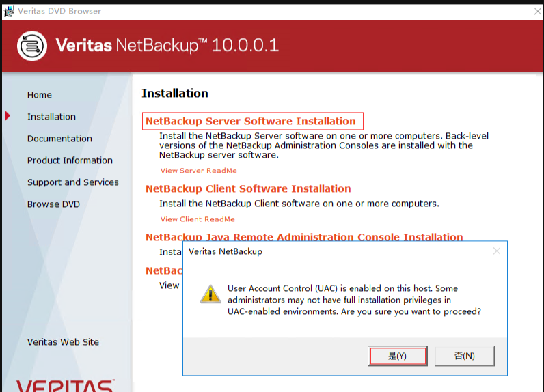Decline with the 否(N) button

point(464,356)
